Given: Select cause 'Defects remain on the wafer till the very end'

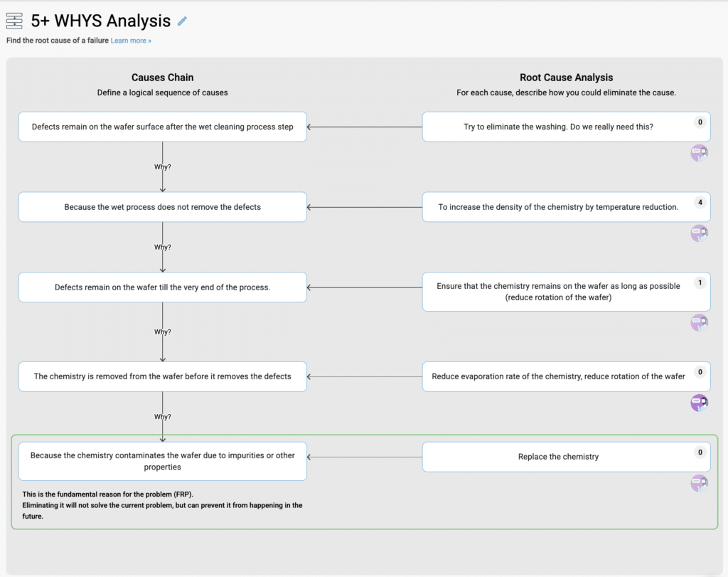Looking at the screenshot, I should click(163, 287).
